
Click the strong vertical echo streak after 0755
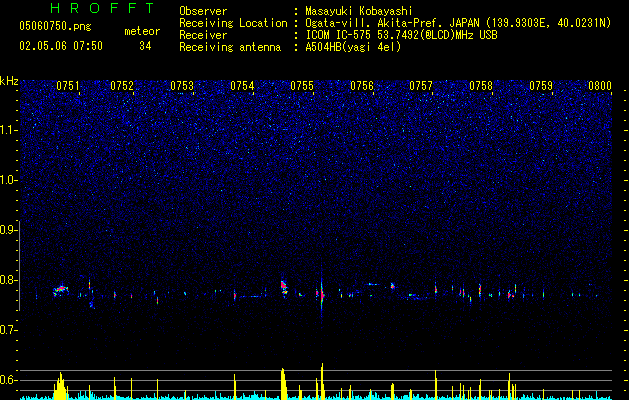(x=321, y=295)
